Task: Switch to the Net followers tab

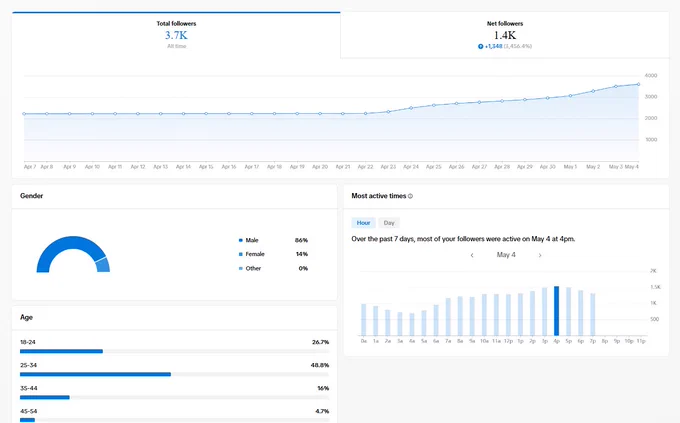Action: pyautogui.click(x=505, y=35)
